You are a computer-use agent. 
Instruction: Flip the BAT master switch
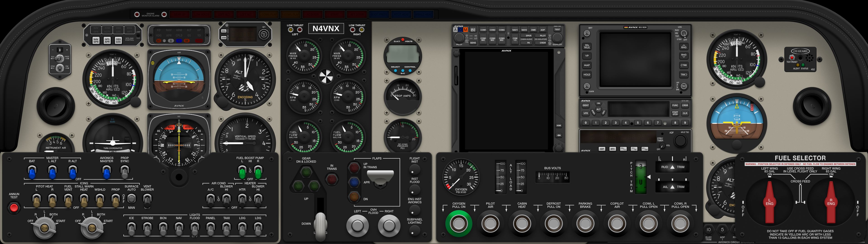[32, 173]
